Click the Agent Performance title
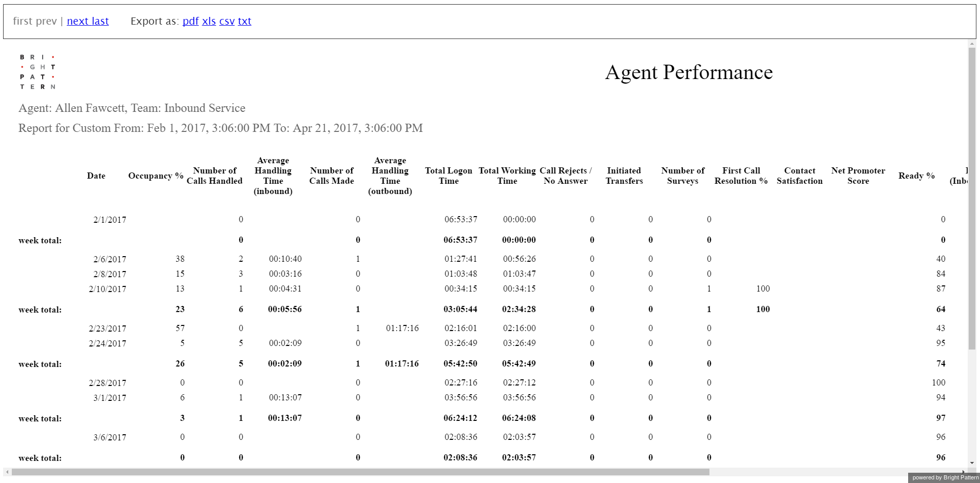The width and height of the screenshot is (980, 483). click(689, 72)
